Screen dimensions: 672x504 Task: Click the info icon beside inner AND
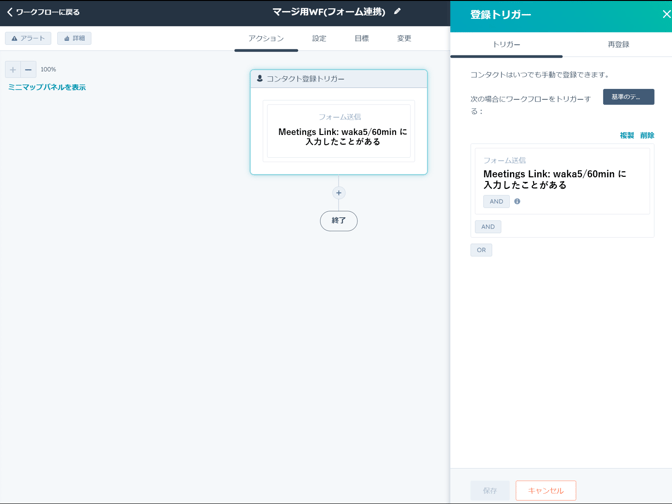pyautogui.click(x=517, y=202)
